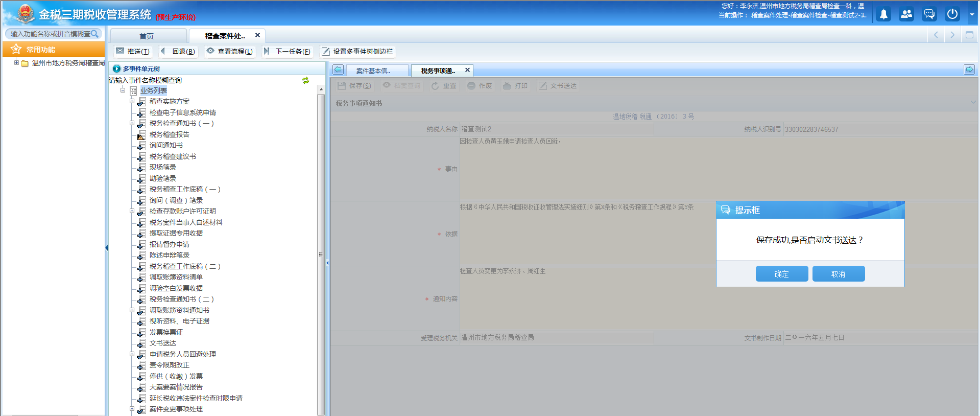The image size is (980, 416).
Task: Click the 打印 button
Action: click(x=515, y=85)
